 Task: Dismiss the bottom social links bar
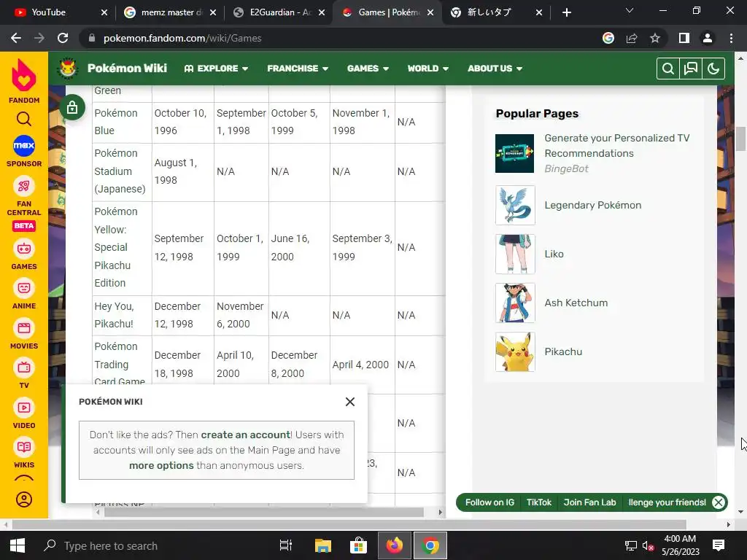pyautogui.click(x=719, y=502)
